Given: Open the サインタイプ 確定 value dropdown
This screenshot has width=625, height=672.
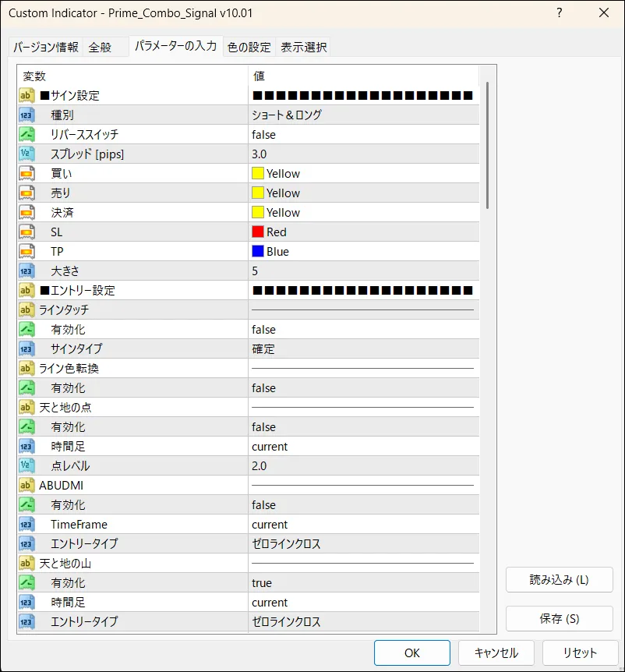Looking at the screenshot, I should point(362,349).
